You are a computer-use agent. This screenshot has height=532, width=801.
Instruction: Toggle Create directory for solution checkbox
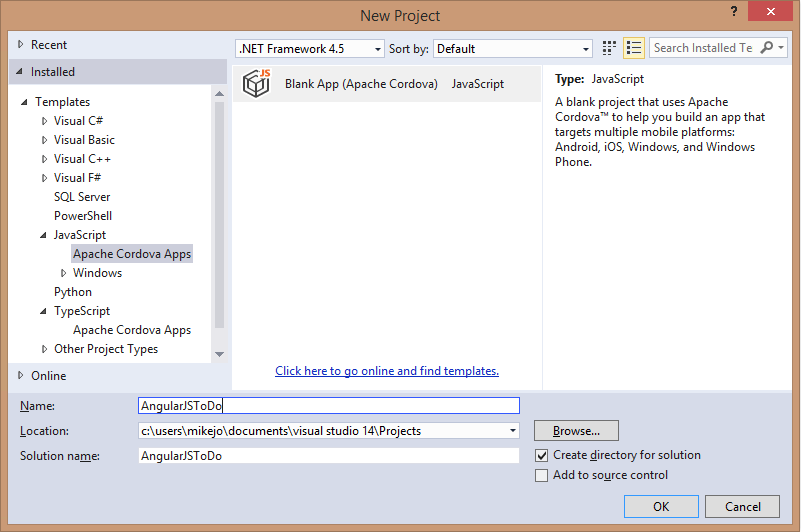[x=542, y=455]
